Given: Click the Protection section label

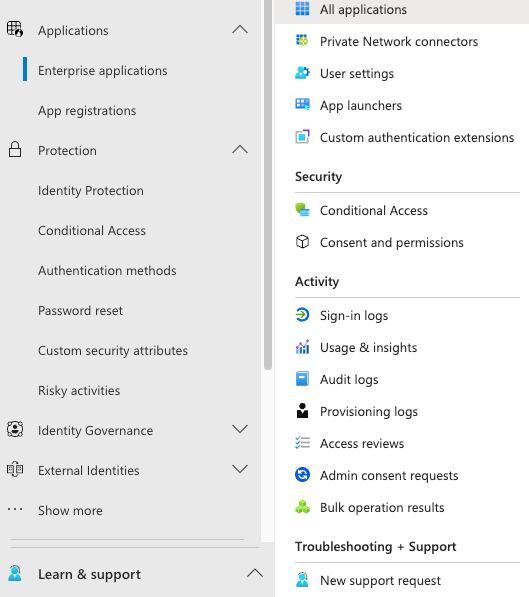Looking at the screenshot, I should pos(67,150).
